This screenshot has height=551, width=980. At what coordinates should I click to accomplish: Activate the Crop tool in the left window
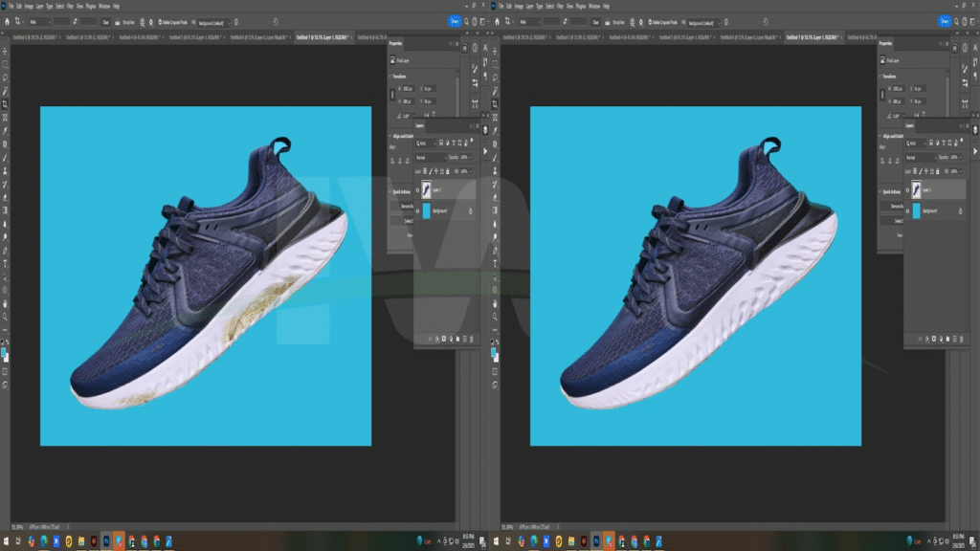tap(6, 104)
